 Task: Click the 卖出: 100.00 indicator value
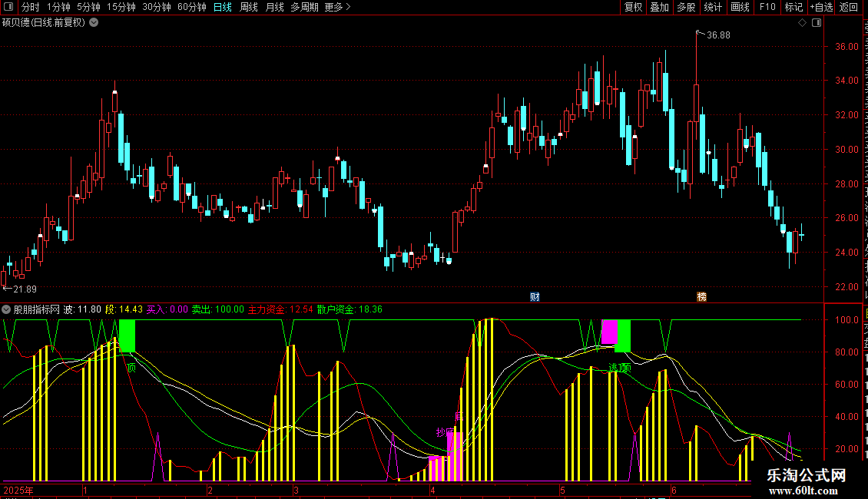click(218, 310)
